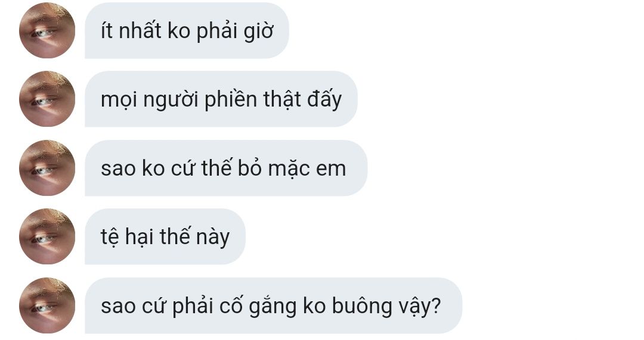Click the "mọi người phiền thật đấy" message
Screen dimensions: 644x340
(x=221, y=99)
